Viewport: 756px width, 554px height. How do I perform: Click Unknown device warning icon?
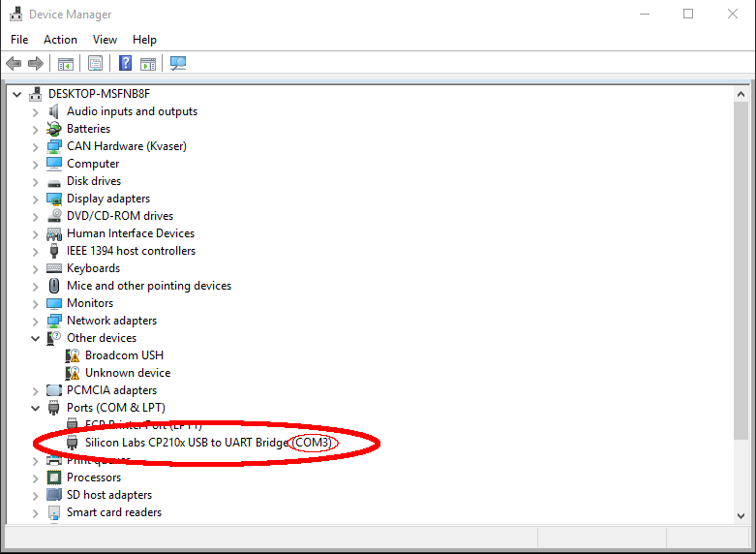pyautogui.click(x=73, y=373)
